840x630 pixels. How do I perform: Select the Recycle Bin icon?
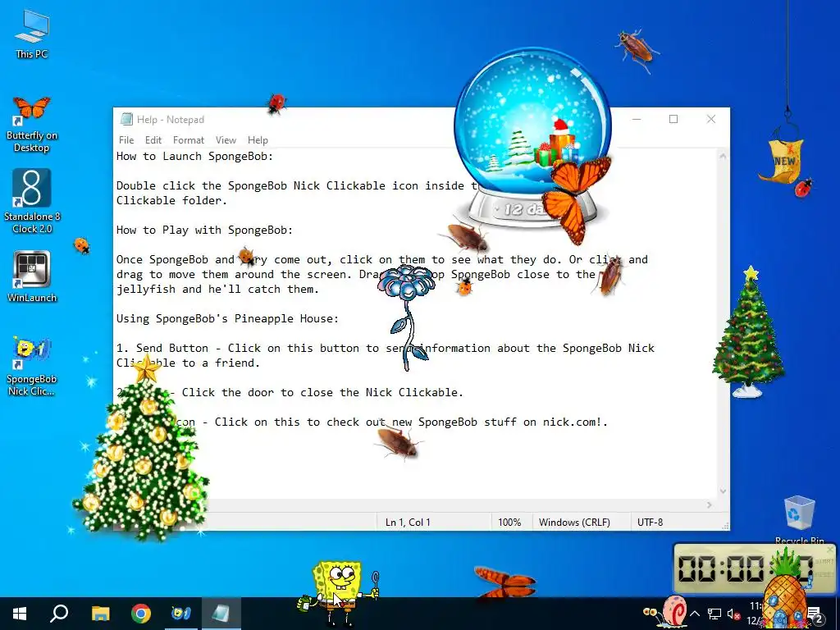[799, 518]
